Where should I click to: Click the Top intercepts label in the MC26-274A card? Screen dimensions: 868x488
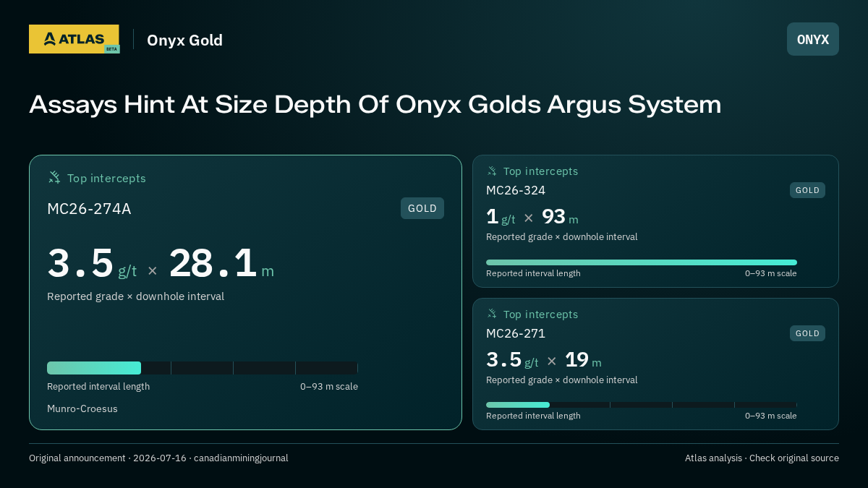[106, 178]
